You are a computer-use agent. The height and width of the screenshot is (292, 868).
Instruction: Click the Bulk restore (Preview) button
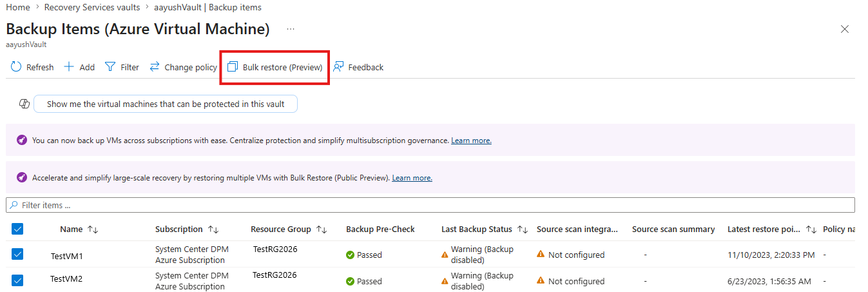(275, 67)
